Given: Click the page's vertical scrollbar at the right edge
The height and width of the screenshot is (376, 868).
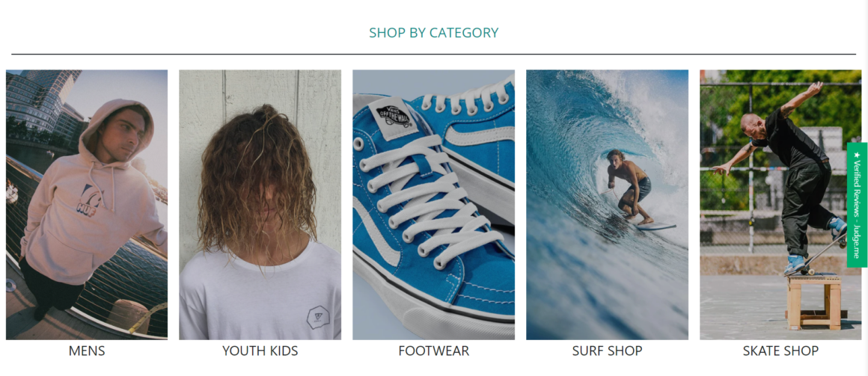Looking at the screenshot, I should [865, 188].
